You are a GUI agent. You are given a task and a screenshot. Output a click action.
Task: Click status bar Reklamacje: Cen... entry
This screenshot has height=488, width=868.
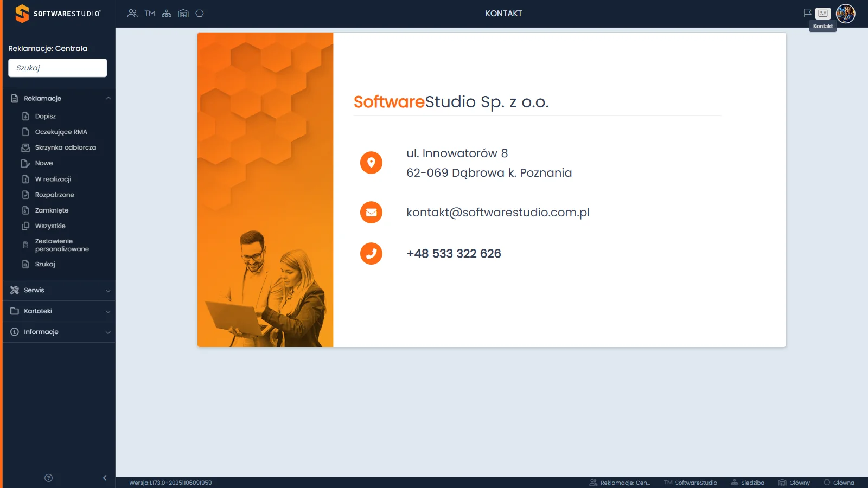pos(620,483)
